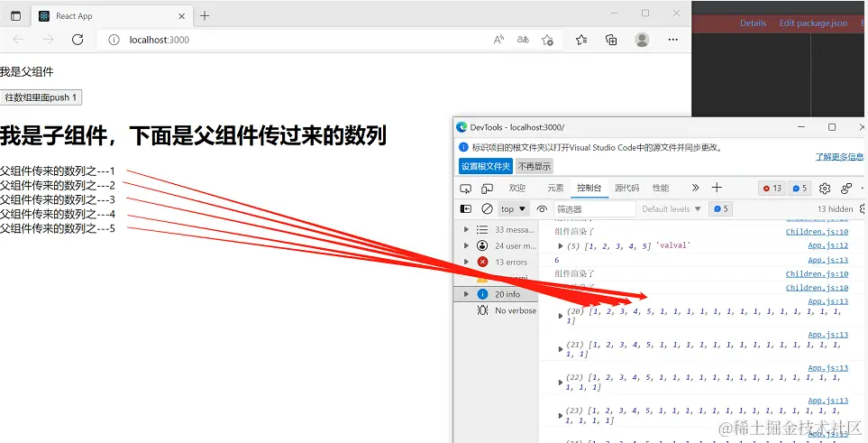Click the 13 hidden text

pos(836,209)
